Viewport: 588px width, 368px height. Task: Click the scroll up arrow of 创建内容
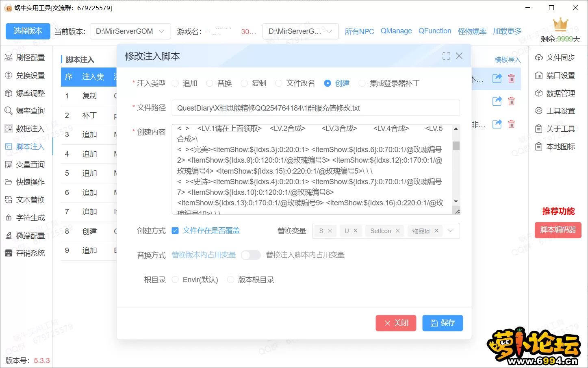tap(456, 128)
